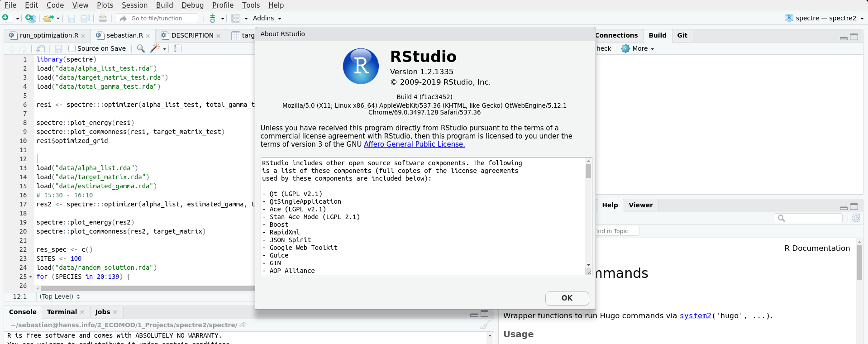Image resolution: width=868 pixels, height=344 pixels.
Task: Click the Open File folder icon
Action: (48, 19)
